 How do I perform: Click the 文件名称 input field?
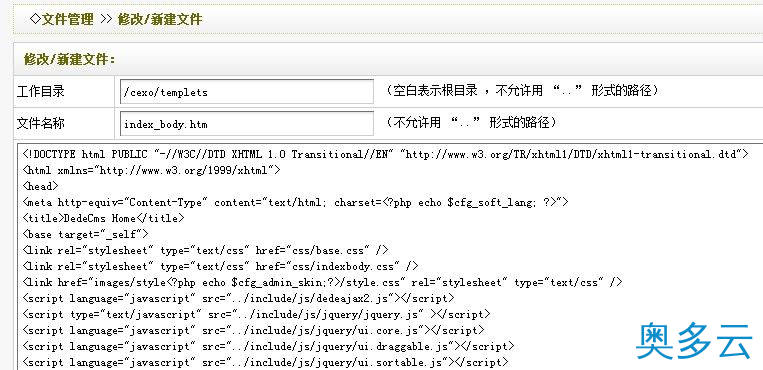[247, 124]
